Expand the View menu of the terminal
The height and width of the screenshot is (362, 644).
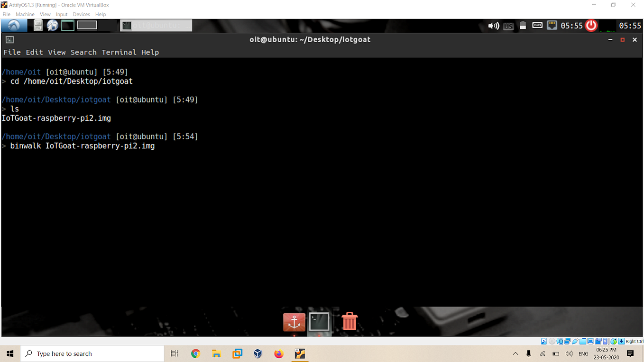click(57, 52)
